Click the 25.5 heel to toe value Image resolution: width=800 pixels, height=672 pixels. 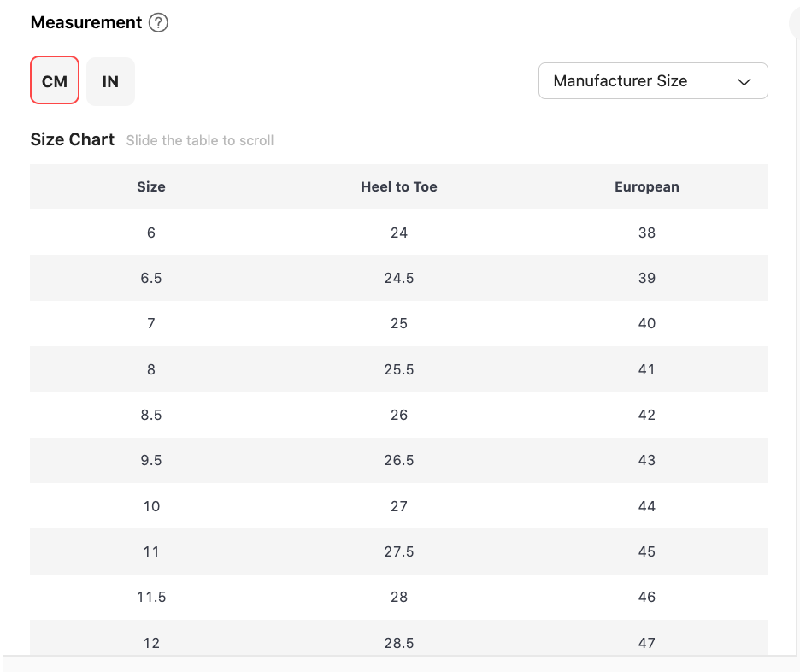coord(399,369)
